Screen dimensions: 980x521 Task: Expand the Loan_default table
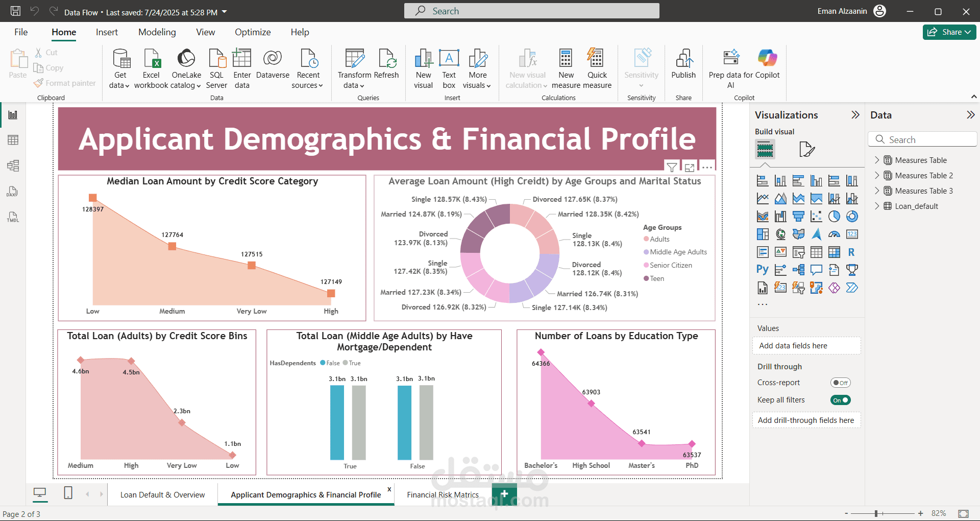pyautogui.click(x=877, y=206)
